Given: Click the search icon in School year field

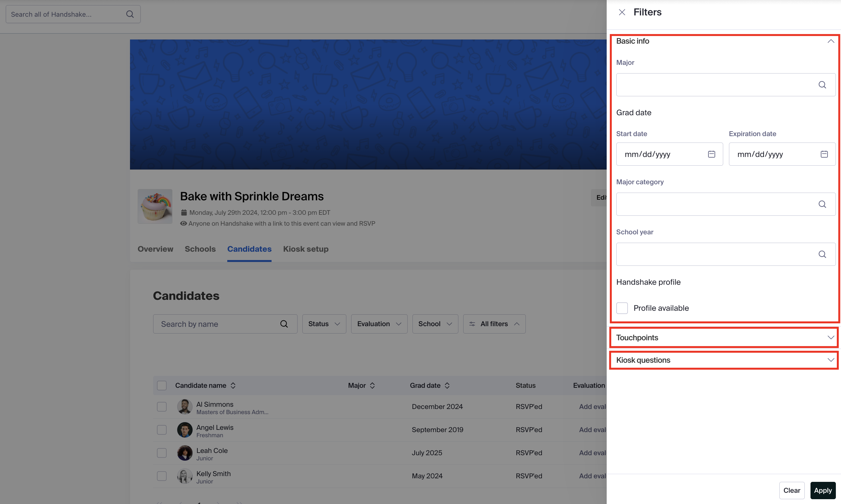Looking at the screenshot, I should [x=822, y=254].
